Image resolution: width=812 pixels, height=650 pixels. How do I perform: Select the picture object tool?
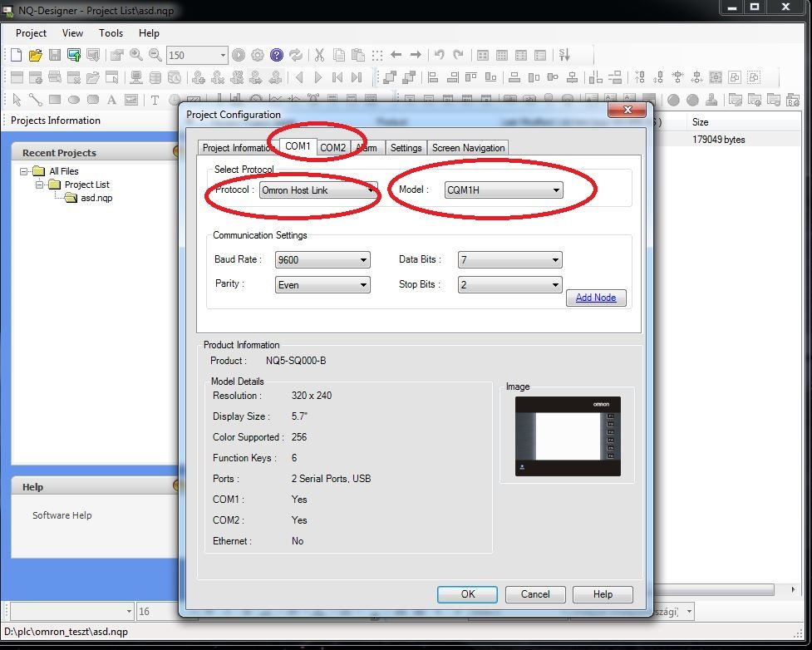point(131,100)
